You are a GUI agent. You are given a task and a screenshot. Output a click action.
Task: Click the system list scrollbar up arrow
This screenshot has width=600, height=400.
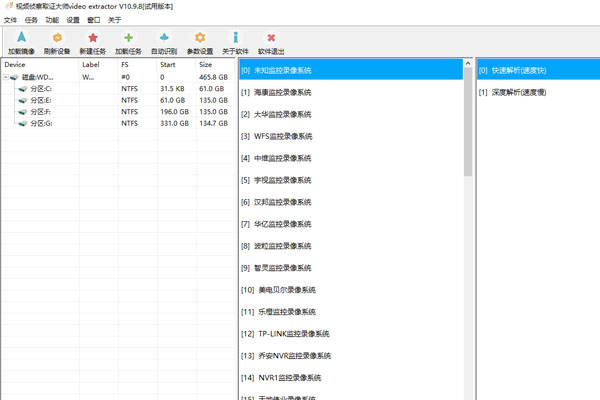(468, 63)
